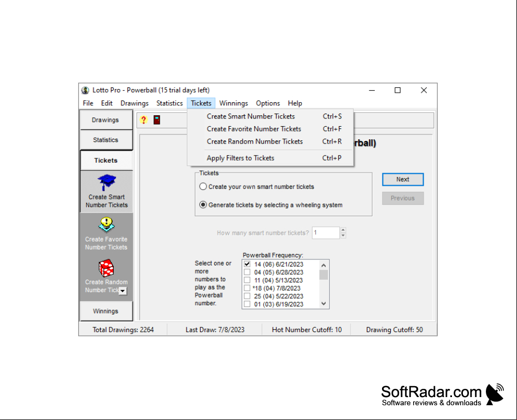Open the Options menu
Image resolution: width=517 pixels, height=420 pixels.
point(268,103)
